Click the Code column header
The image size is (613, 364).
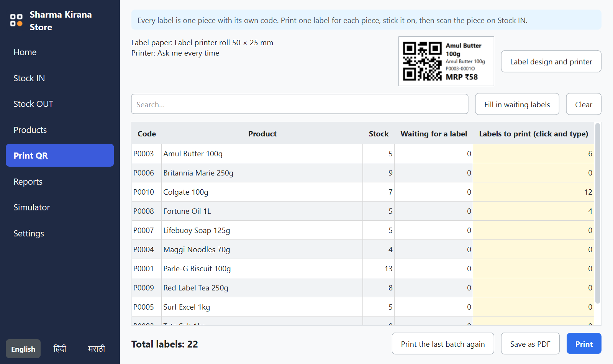click(147, 134)
